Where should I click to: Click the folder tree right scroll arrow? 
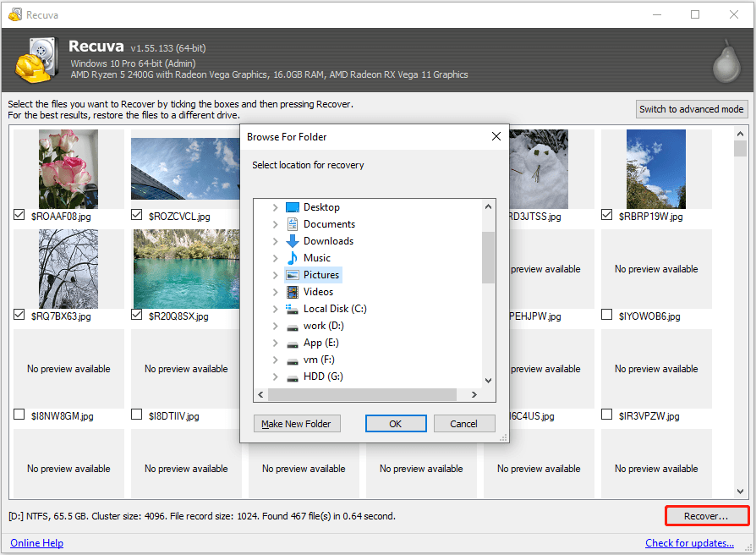tap(474, 394)
